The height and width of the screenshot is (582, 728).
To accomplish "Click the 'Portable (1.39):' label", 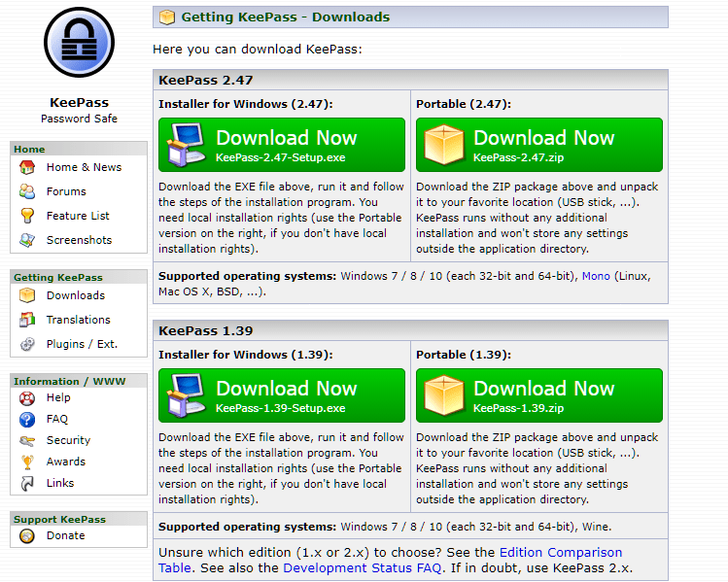I will pos(464,355).
